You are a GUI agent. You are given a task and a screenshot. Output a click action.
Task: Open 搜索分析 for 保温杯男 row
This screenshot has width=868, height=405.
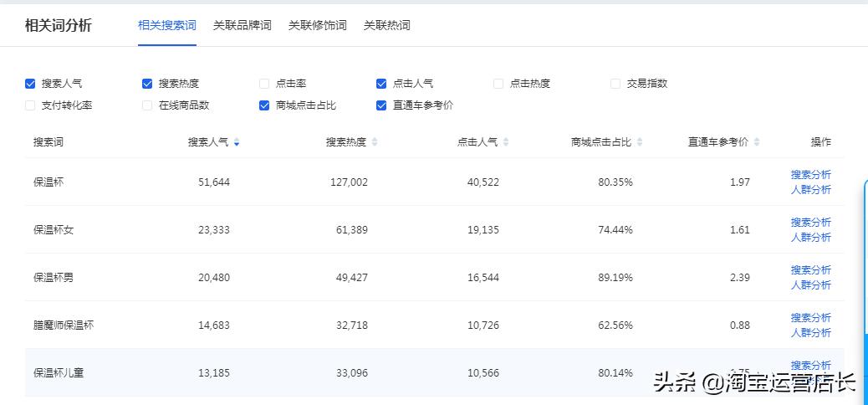[x=811, y=270]
